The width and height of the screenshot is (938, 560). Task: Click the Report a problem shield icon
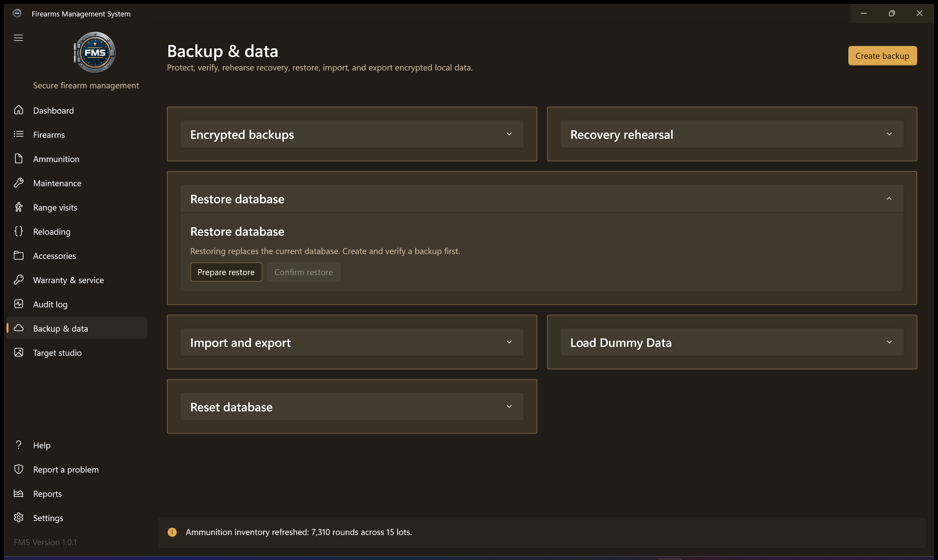18,469
